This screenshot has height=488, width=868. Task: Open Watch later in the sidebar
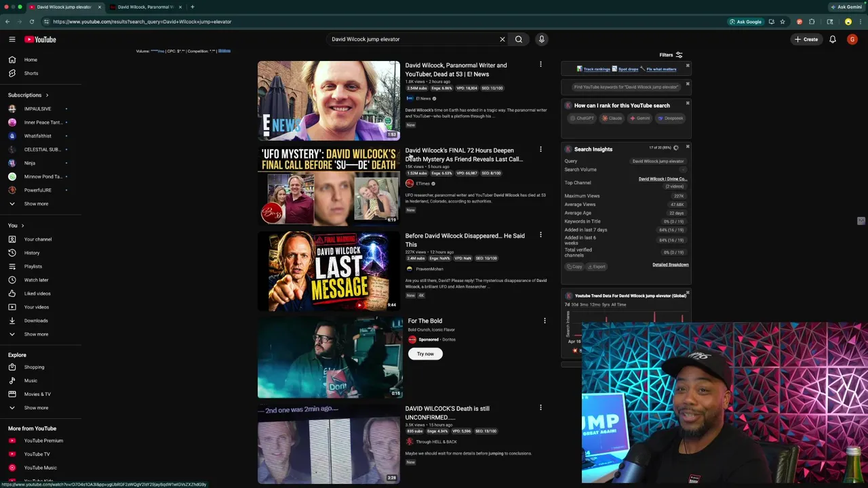pyautogui.click(x=36, y=280)
